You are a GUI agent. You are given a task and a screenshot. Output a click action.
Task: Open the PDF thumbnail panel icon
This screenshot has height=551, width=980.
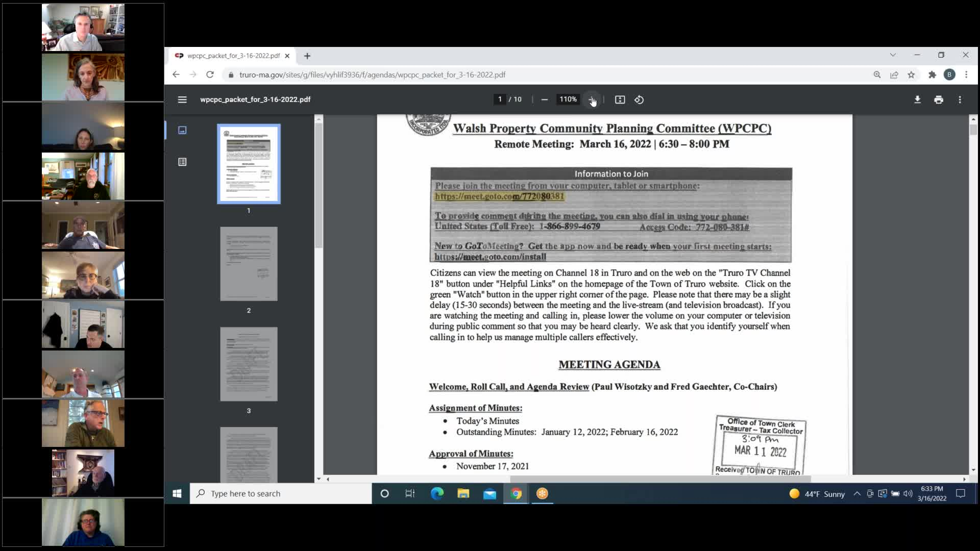[x=182, y=130]
